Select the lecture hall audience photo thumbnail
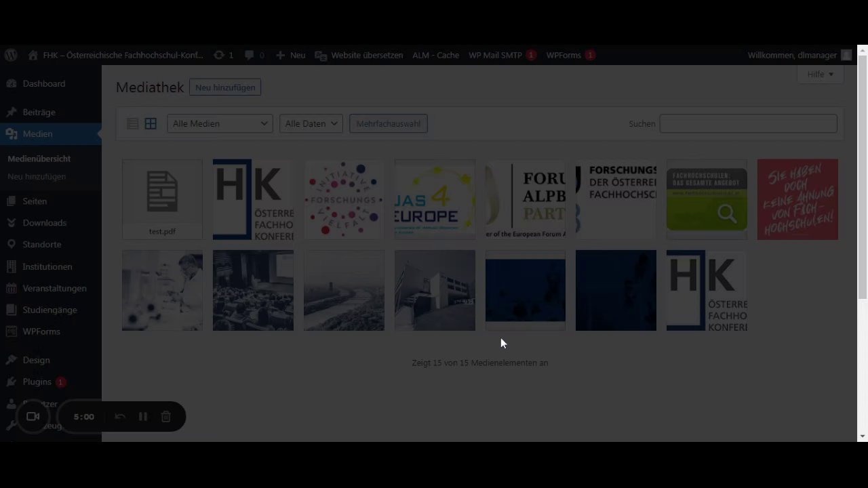868x488 pixels. 253,290
